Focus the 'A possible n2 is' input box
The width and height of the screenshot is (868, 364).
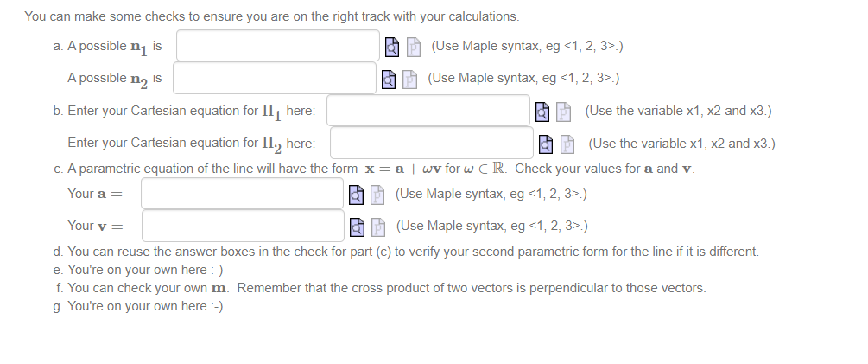click(x=275, y=78)
